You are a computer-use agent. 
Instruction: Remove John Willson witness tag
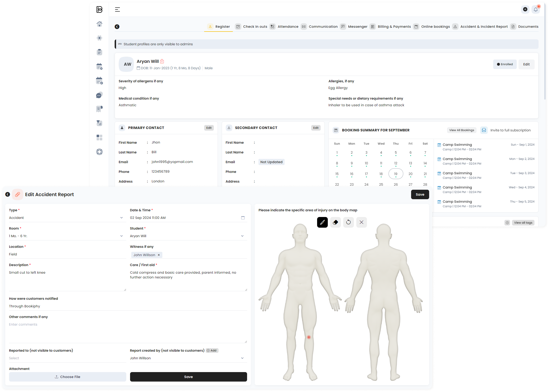[x=159, y=255]
